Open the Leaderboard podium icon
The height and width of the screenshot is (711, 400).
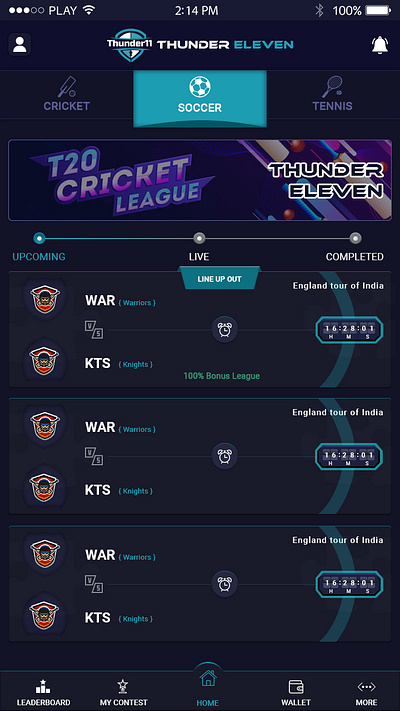coord(43,686)
